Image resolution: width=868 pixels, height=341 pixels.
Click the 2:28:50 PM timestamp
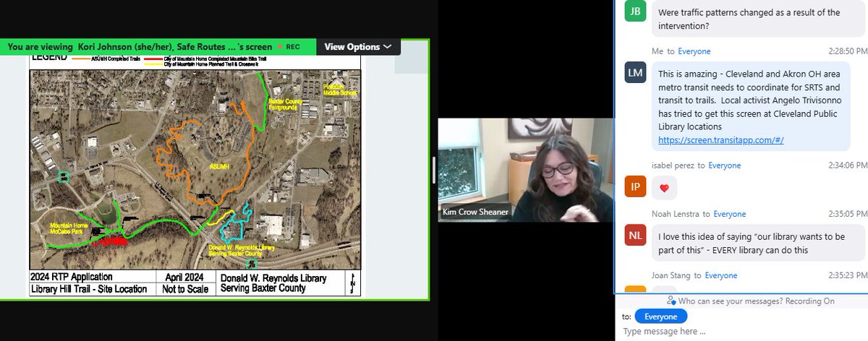847,51
